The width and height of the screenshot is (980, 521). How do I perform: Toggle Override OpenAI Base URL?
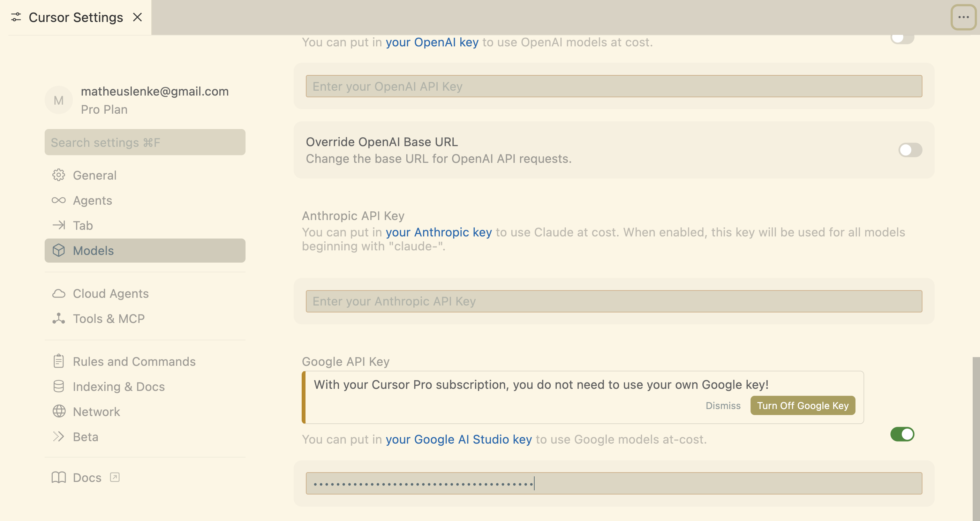[910, 150]
